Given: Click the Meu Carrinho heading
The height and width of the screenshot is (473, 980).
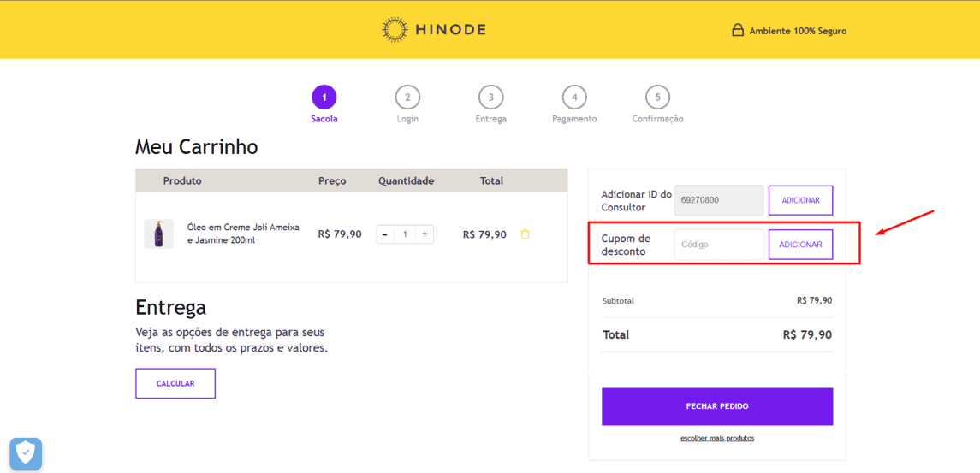Looking at the screenshot, I should coord(196,147).
